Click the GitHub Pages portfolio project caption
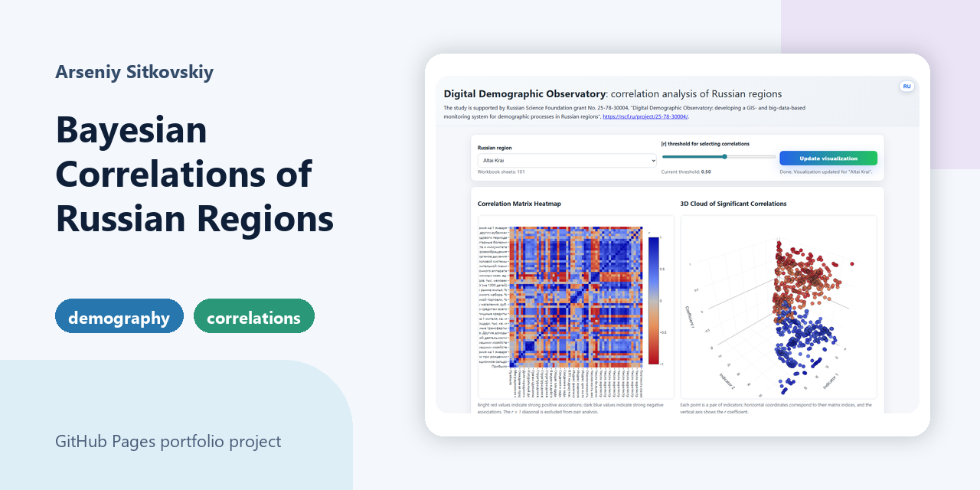Screen dimensions: 980x490 click(x=168, y=442)
